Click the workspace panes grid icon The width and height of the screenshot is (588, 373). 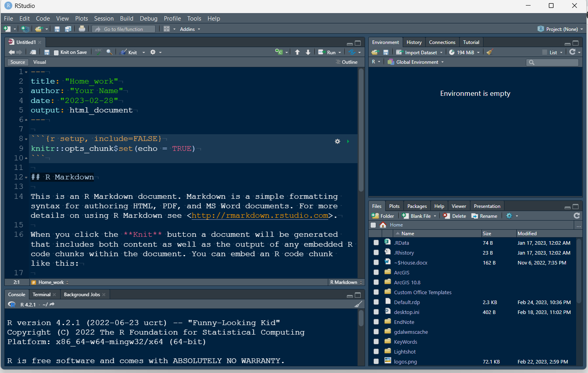tap(167, 29)
